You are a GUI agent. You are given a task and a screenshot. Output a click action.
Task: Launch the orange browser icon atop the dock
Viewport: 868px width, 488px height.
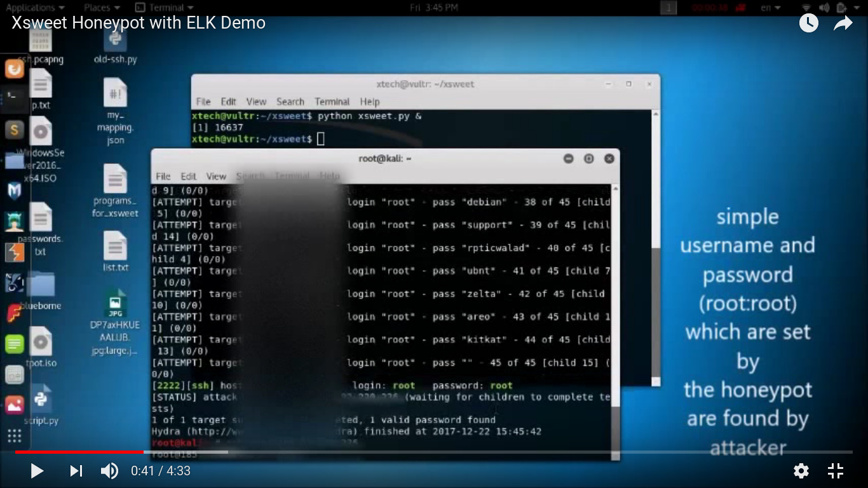coord(14,68)
